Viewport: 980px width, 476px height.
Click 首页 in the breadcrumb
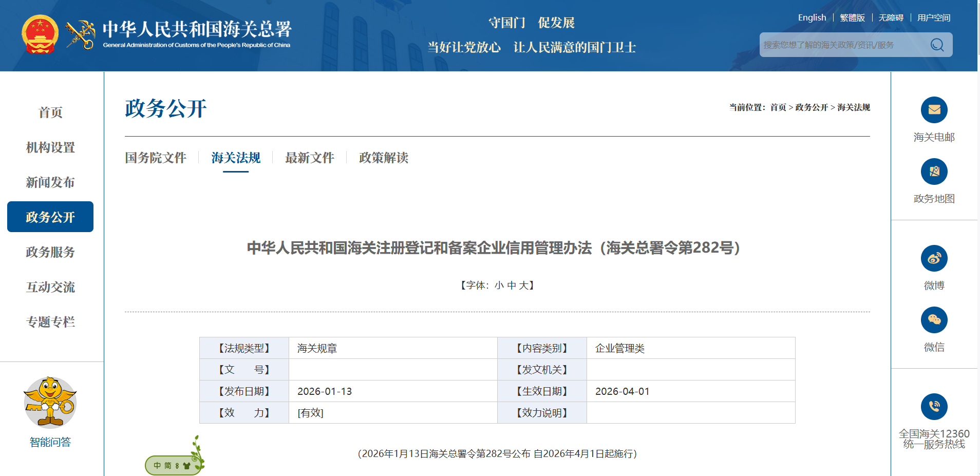tap(778, 107)
